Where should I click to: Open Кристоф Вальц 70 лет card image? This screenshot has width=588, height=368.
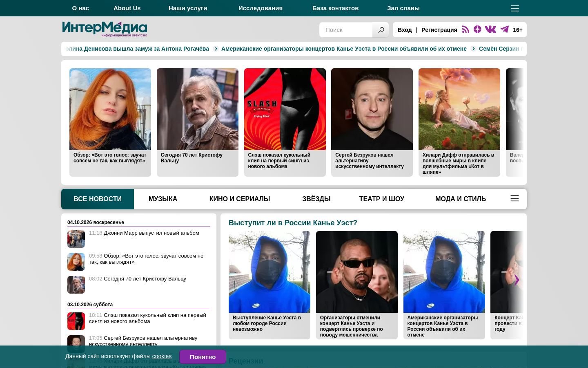198,109
